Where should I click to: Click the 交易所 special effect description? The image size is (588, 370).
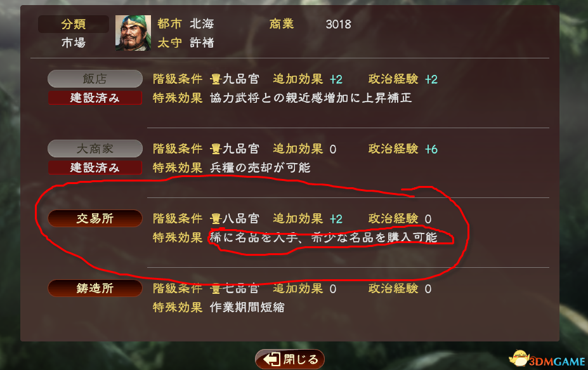(323, 237)
